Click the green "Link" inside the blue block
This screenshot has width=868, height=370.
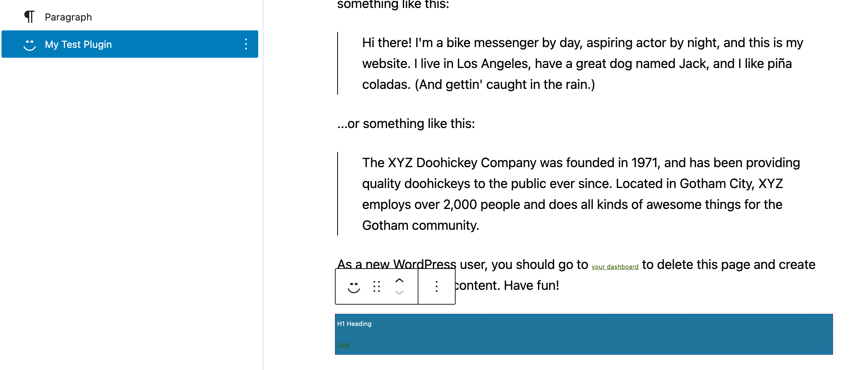[343, 344]
